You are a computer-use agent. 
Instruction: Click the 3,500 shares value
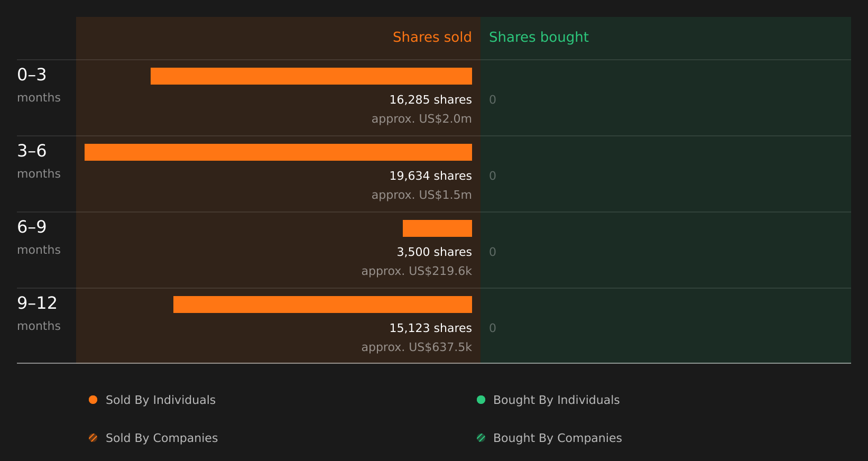434,252
